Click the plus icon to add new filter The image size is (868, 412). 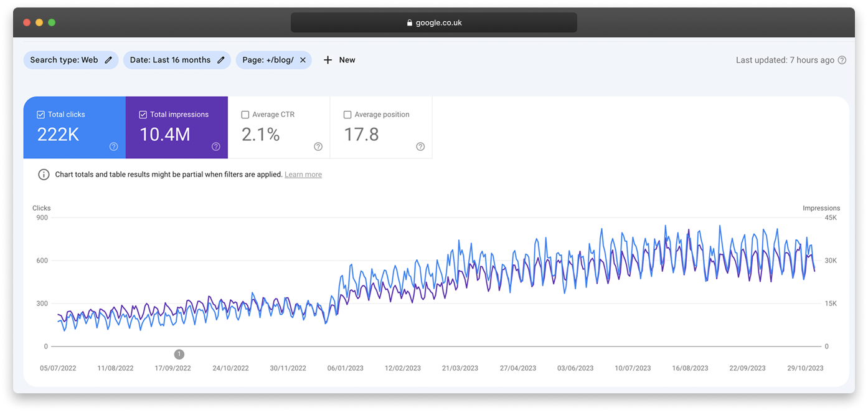tap(328, 60)
